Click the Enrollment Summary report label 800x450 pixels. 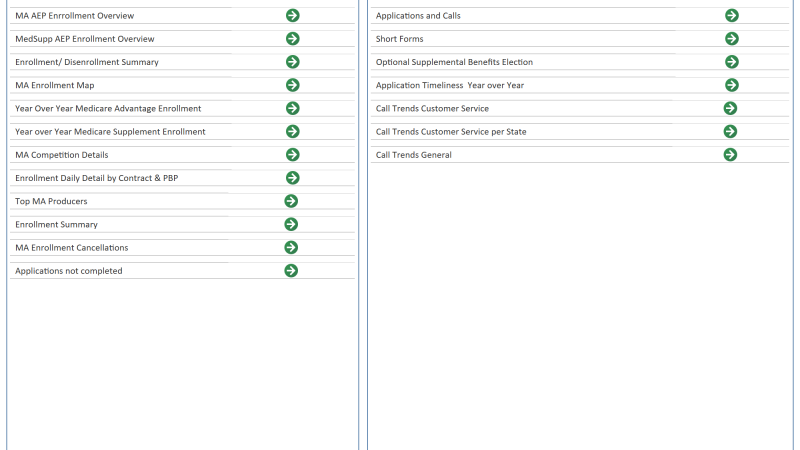point(56,224)
